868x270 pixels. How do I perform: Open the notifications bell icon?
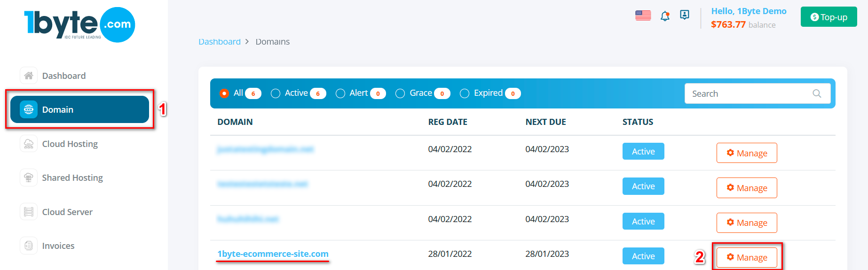[x=665, y=16]
